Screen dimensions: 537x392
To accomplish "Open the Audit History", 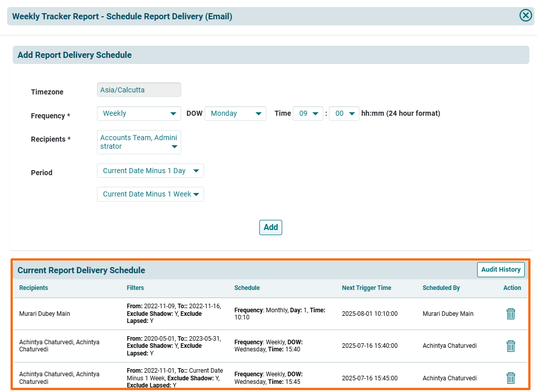I will pos(500,270).
